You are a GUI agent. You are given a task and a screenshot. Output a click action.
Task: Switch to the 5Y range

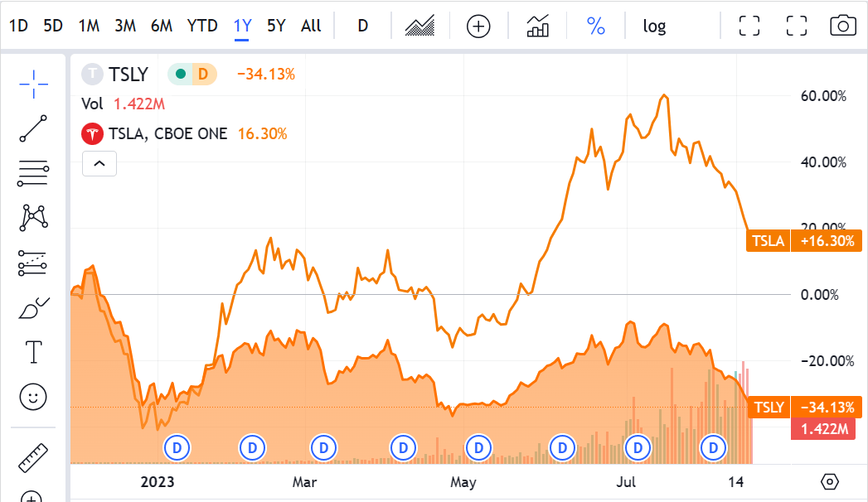point(275,26)
